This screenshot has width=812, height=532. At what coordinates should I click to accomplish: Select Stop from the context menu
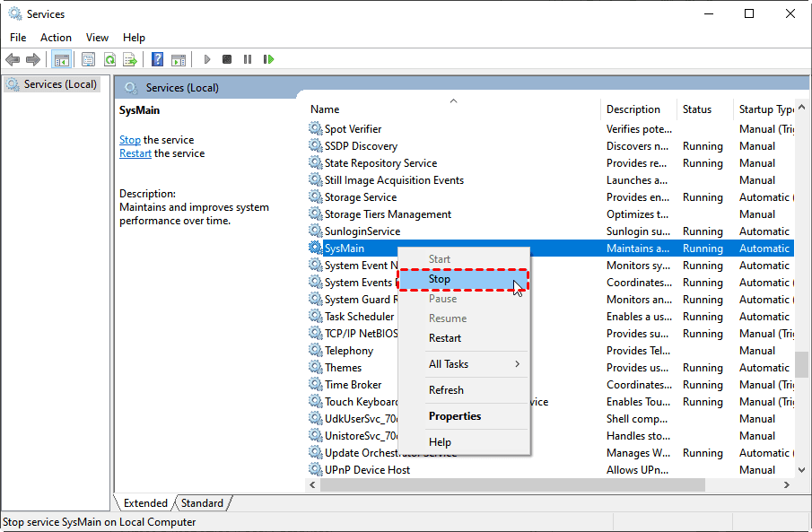tap(440, 279)
